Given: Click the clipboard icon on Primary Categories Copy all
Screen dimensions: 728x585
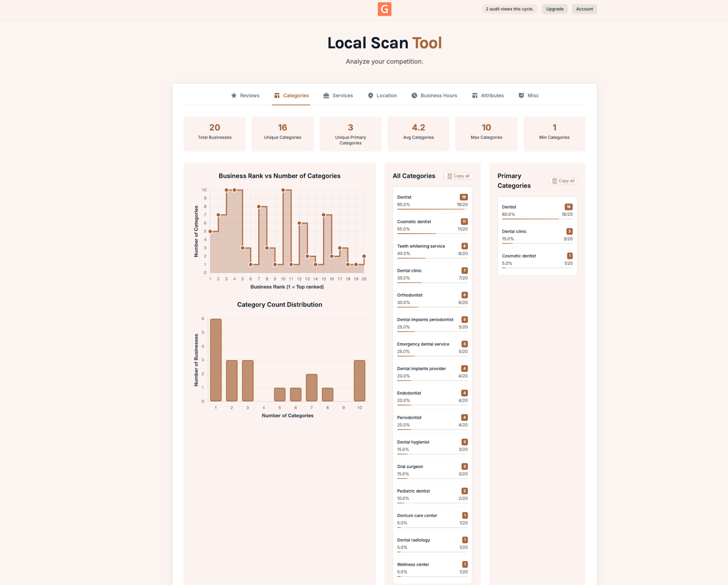Looking at the screenshot, I should [x=555, y=181].
